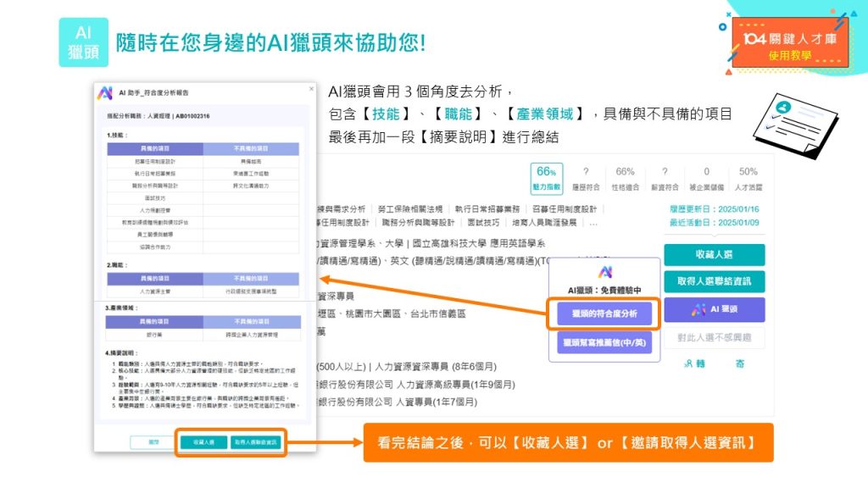The height and width of the screenshot is (488, 868).
Task: Open the 履歷更新日 2025/01/16 link
Action: click(x=715, y=209)
